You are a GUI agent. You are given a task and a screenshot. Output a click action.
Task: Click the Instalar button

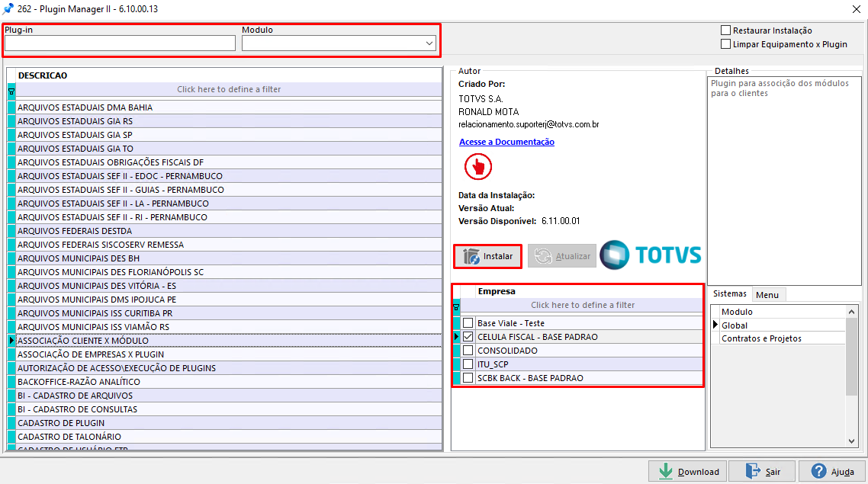487,256
